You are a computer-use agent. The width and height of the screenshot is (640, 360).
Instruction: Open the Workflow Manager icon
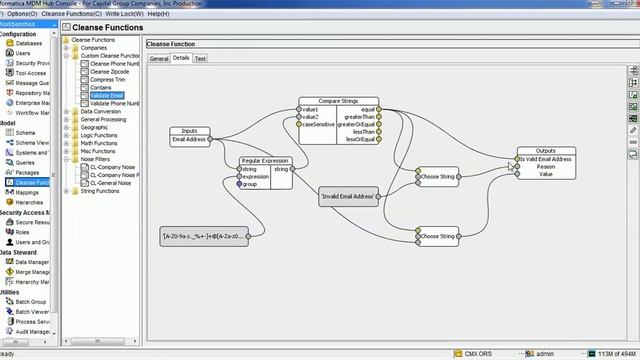coord(10,113)
